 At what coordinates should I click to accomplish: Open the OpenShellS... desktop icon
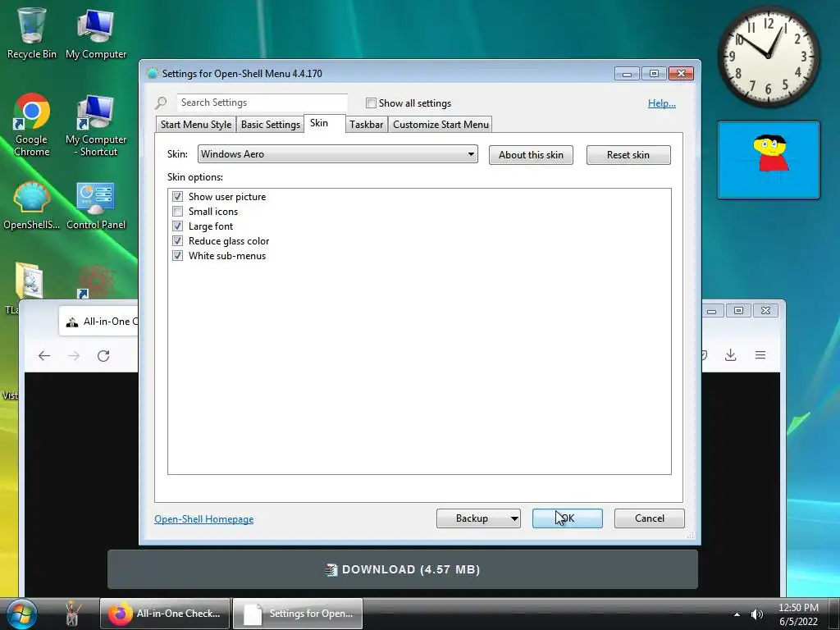point(32,206)
